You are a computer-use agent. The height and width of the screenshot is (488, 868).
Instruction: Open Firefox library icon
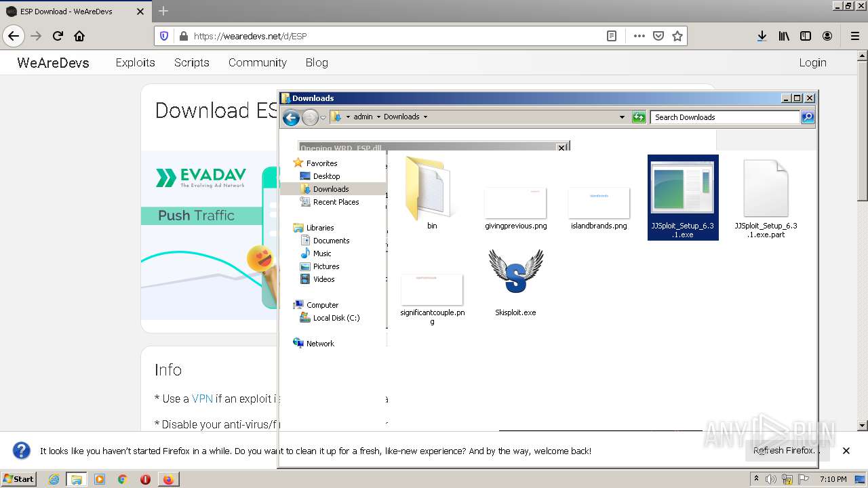(x=784, y=36)
